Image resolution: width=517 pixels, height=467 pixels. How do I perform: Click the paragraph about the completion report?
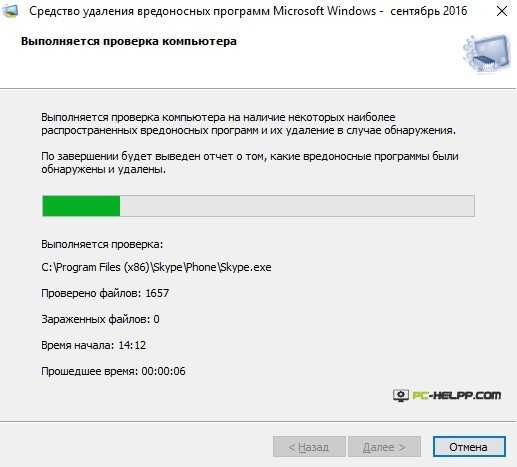(250, 163)
